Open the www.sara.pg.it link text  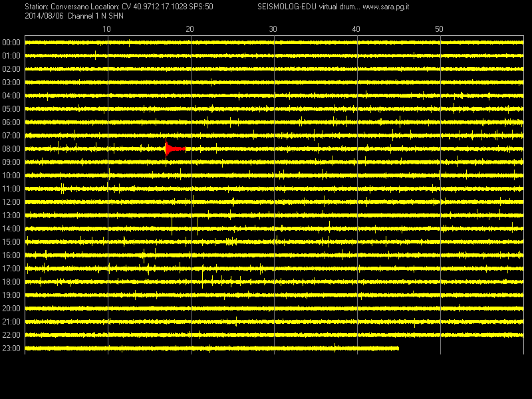point(386,7)
